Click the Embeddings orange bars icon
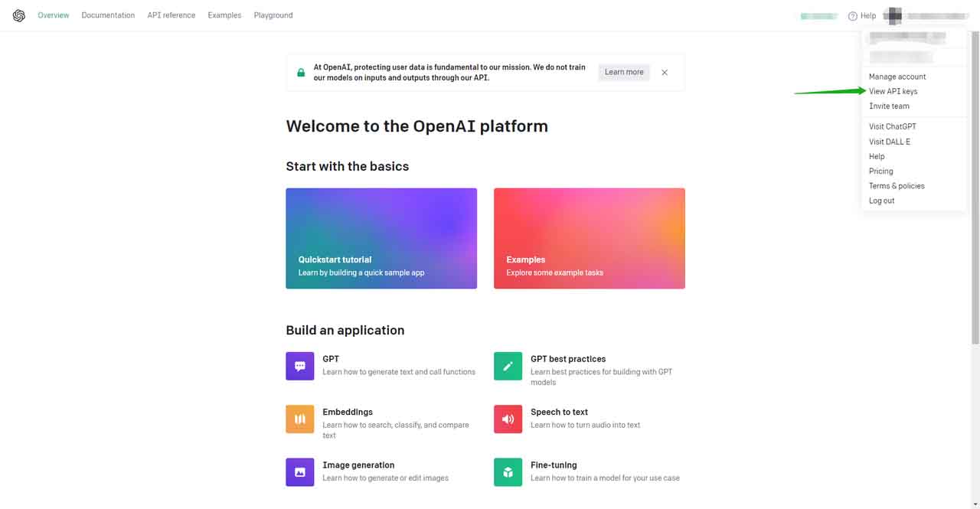 tap(299, 419)
